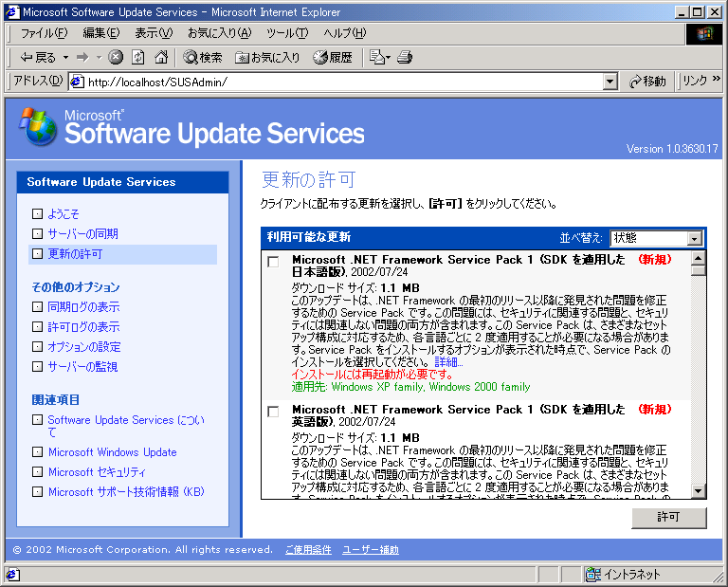Open Microsoft サポート技術情報 (KB) link
This screenshot has width=728, height=587.
(127, 492)
